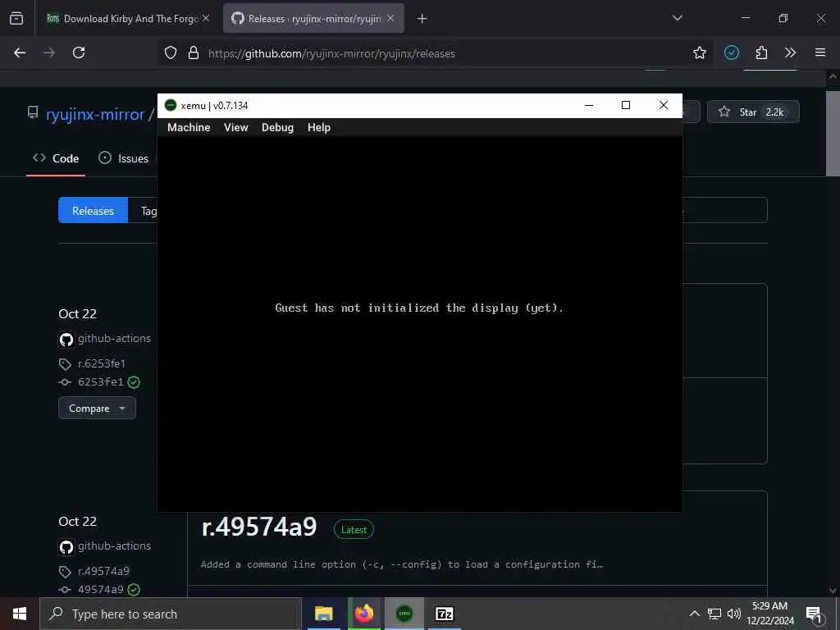The image size is (840, 630).
Task: Open the 6253fe1 commit link
Action: (x=100, y=382)
